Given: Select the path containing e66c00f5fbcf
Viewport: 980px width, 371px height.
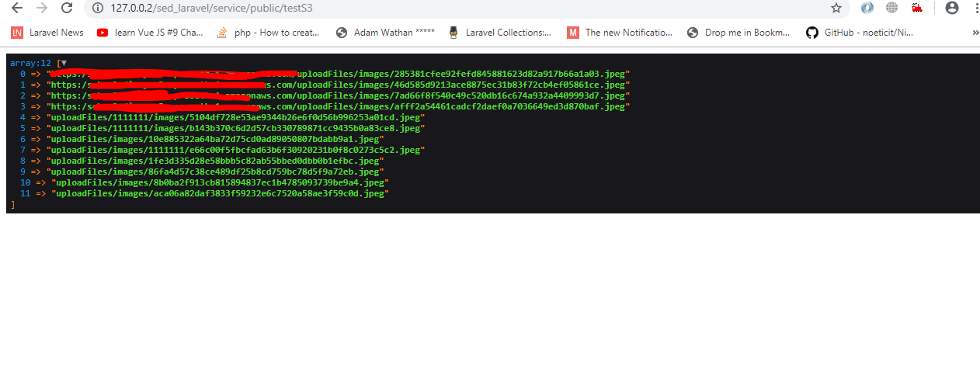Looking at the screenshot, I should [x=236, y=150].
